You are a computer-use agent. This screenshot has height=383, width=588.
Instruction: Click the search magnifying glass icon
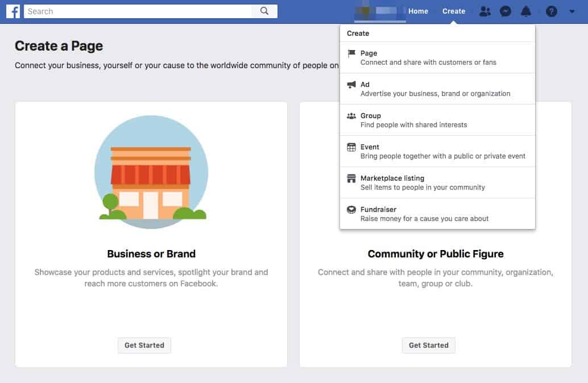pyautogui.click(x=266, y=11)
